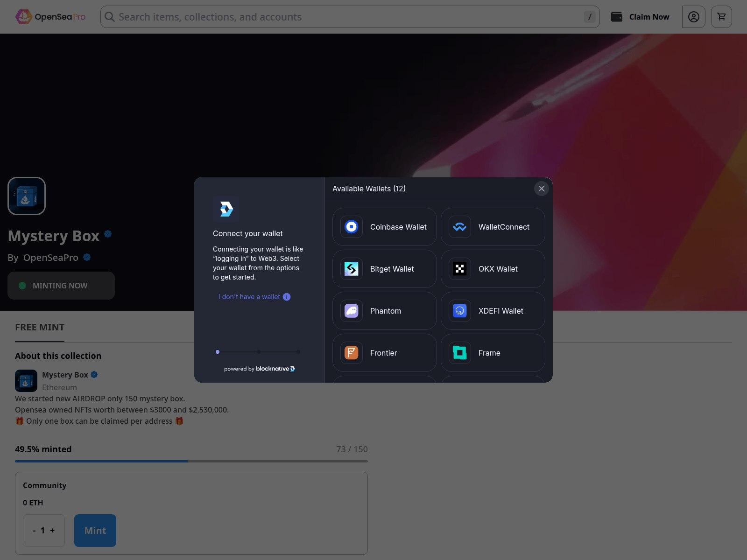This screenshot has width=747, height=560.
Task: Click the About this collection heading
Action: coord(58,356)
